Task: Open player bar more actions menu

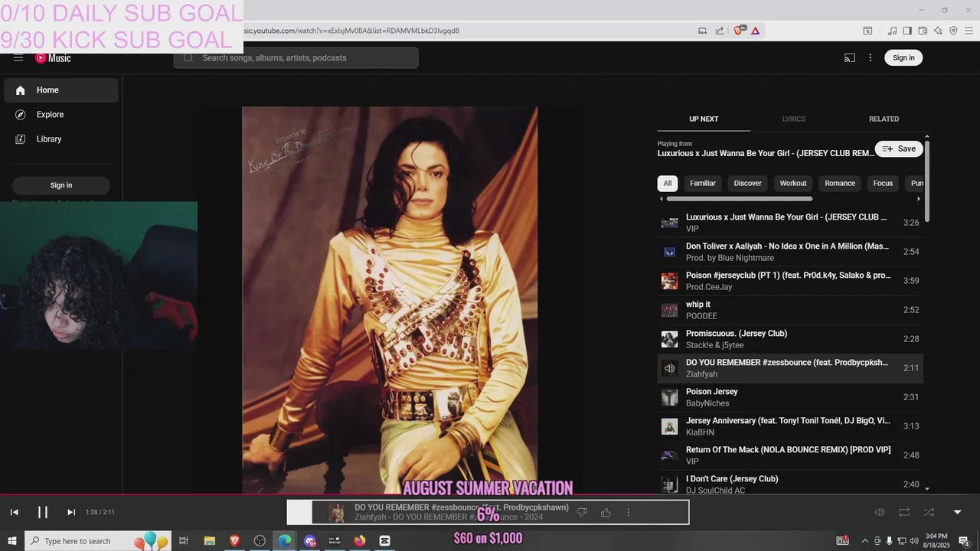Action: 629,512
